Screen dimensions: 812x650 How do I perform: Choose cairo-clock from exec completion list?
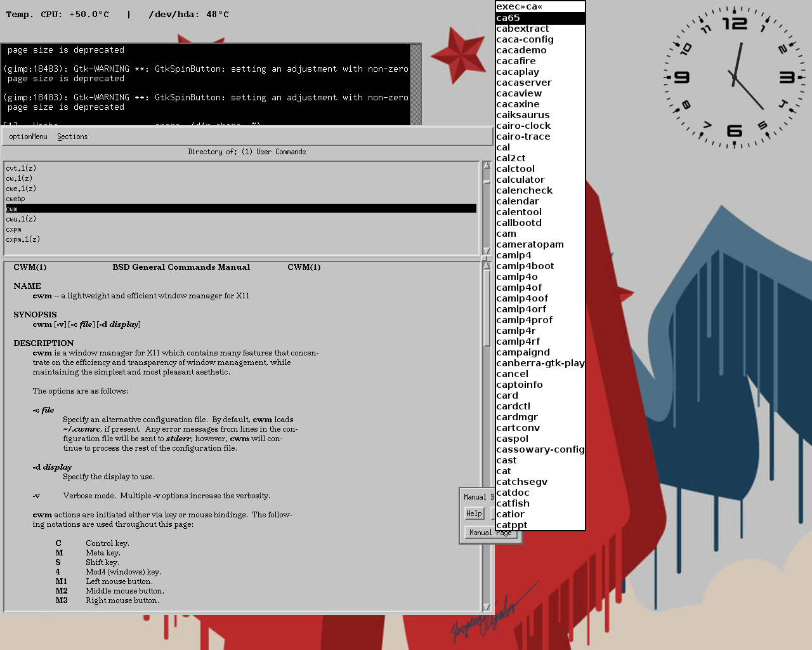(523, 126)
